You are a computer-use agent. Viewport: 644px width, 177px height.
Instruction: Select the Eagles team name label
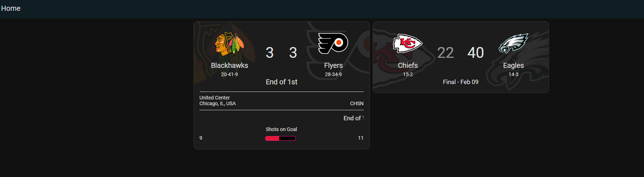tap(513, 65)
